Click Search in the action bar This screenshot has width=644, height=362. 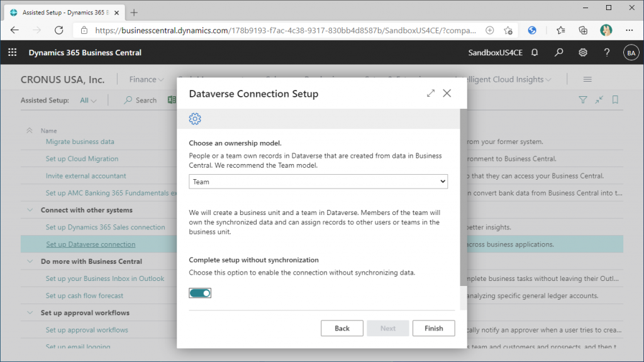pos(140,100)
